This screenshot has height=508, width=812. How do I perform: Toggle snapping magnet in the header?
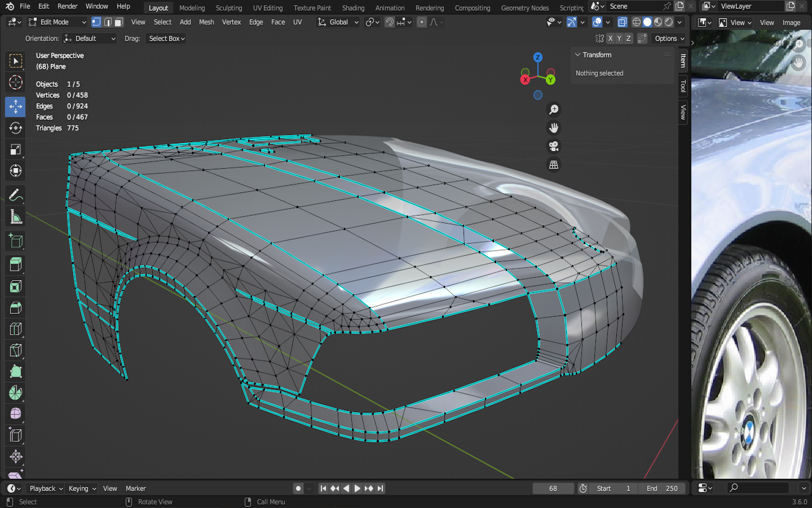coord(389,22)
